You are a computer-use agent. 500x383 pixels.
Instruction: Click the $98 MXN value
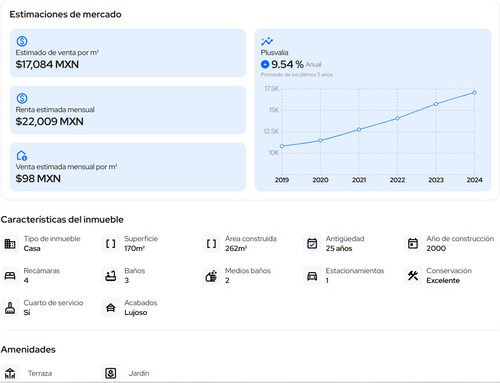point(38,179)
